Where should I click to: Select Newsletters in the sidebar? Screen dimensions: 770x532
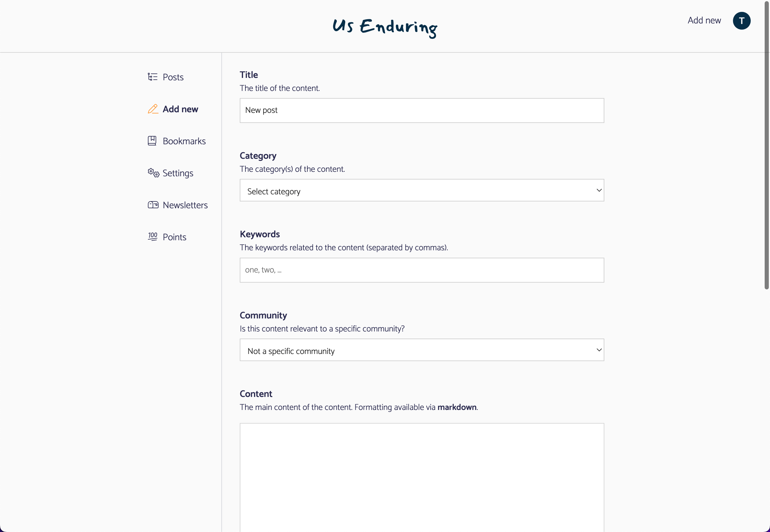tap(185, 205)
